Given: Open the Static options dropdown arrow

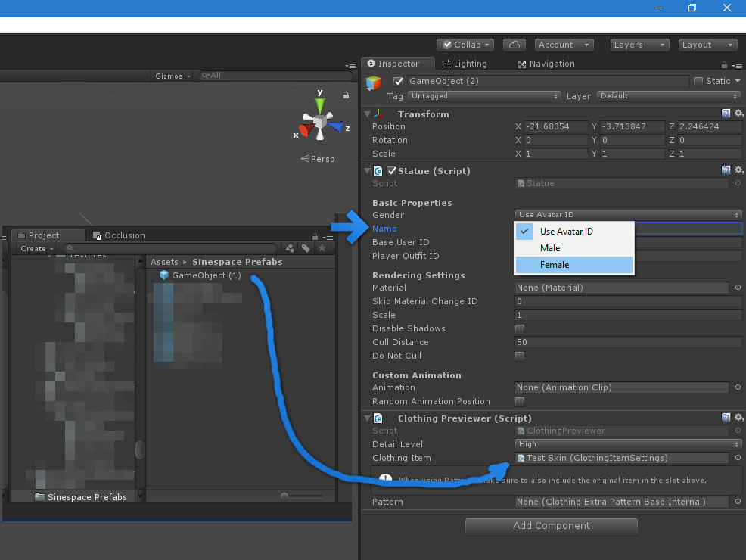Looking at the screenshot, I should pyautogui.click(x=738, y=81).
